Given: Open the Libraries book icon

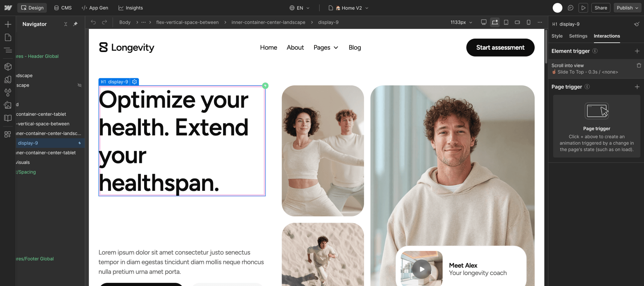Looking at the screenshot, I should point(8,118).
